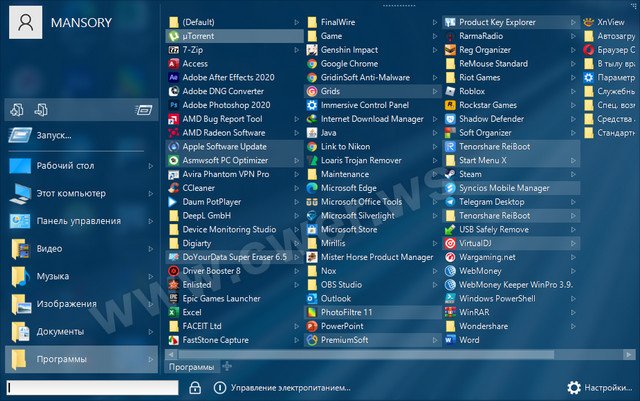The width and height of the screenshot is (640, 401).
Task: Open Настройки settings button
Action: click(x=599, y=387)
